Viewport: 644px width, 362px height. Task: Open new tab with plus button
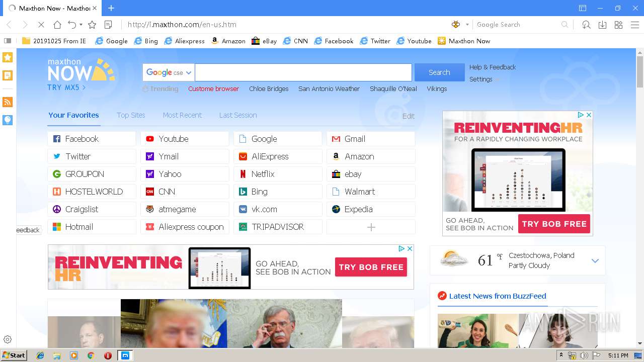pyautogui.click(x=111, y=8)
